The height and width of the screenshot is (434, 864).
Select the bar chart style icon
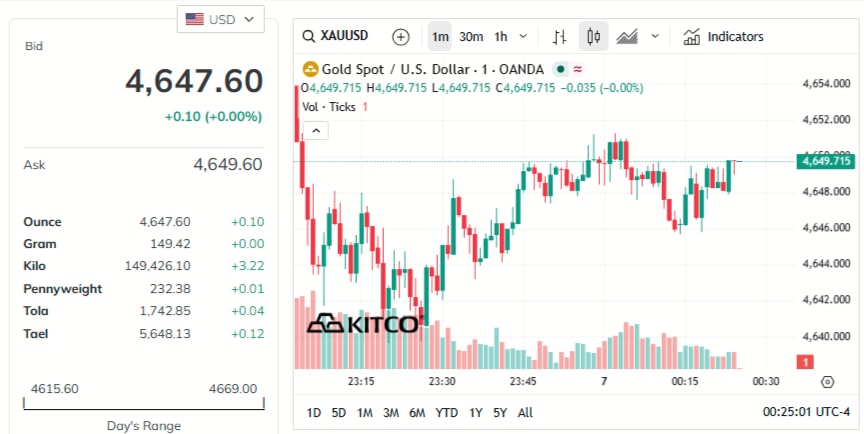click(560, 37)
